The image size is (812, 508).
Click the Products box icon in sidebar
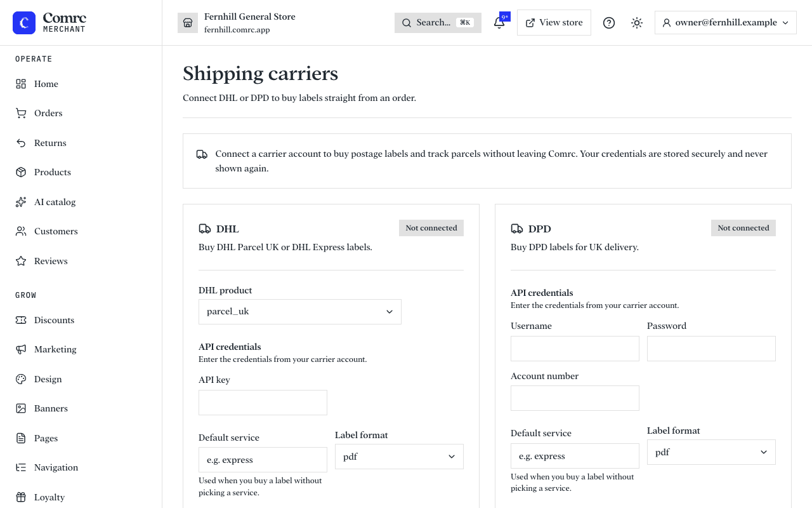(21, 172)
